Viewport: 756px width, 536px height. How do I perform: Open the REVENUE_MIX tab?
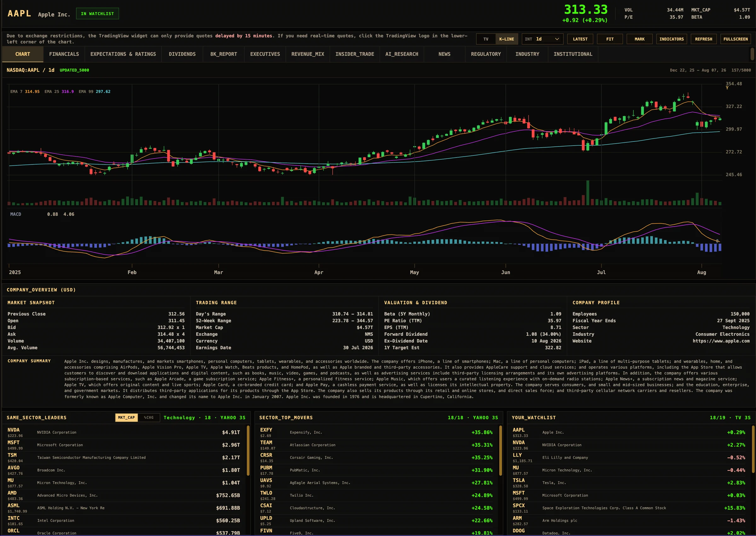pos(308,54)
